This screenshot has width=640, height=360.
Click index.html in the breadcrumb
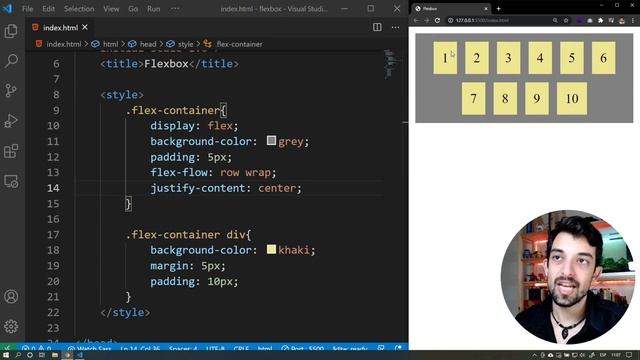pos(64,44)
